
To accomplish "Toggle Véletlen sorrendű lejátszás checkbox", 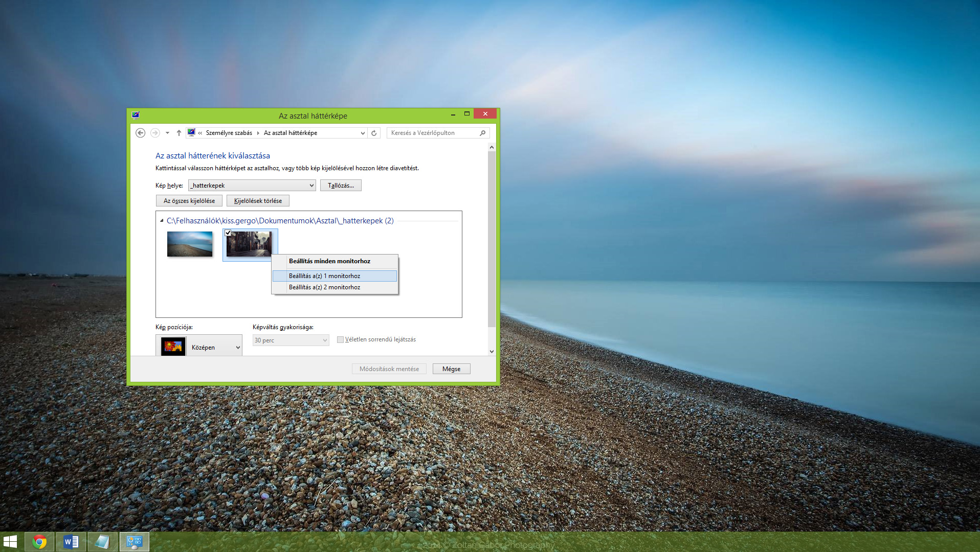I will pyautogui.click(x=340, y=339).
